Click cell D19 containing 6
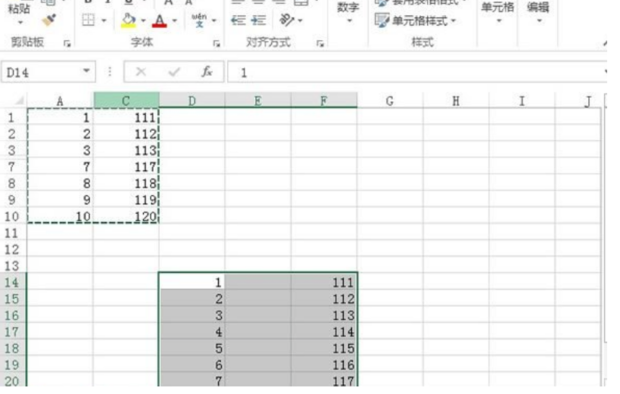Image resolution: width=620 pixels, height=394 pixels. point(192,365)
